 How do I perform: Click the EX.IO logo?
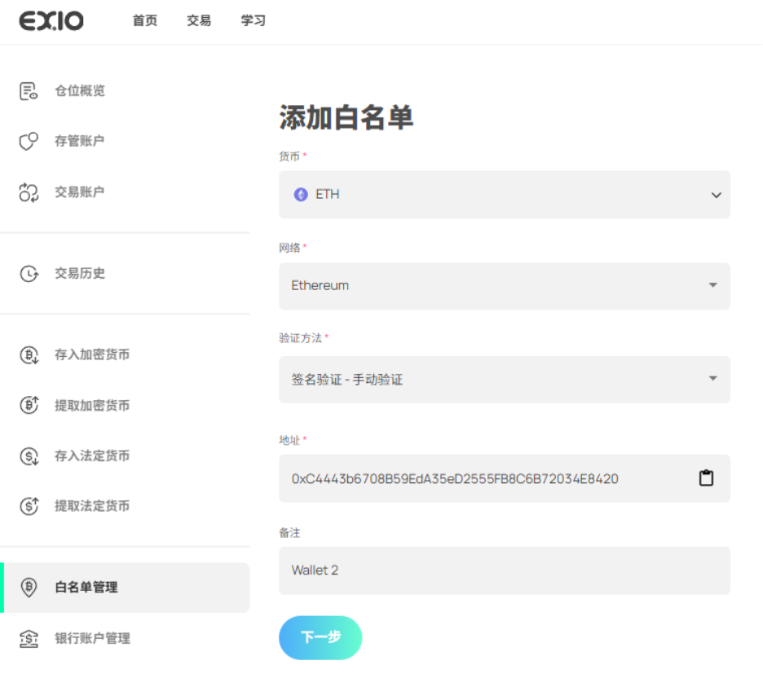[51, 21]
